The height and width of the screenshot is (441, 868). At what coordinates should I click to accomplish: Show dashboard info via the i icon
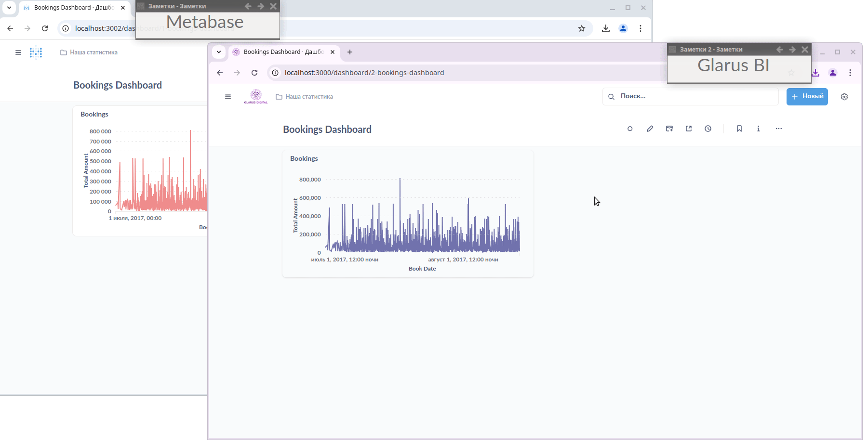(758, 129)
